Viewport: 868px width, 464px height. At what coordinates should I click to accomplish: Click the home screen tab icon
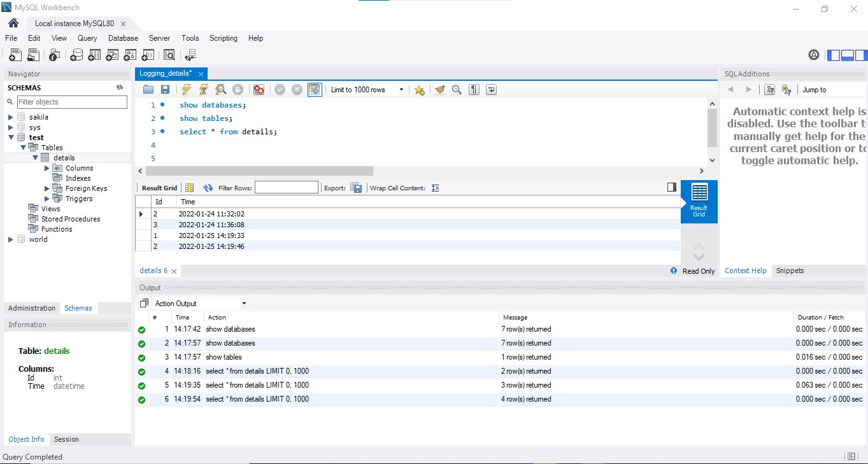(13, 23)
